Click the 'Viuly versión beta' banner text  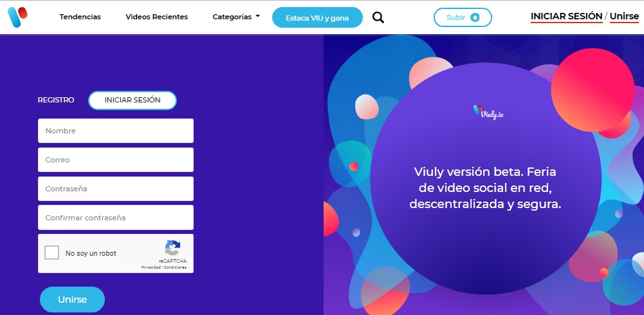pos(485,187)
